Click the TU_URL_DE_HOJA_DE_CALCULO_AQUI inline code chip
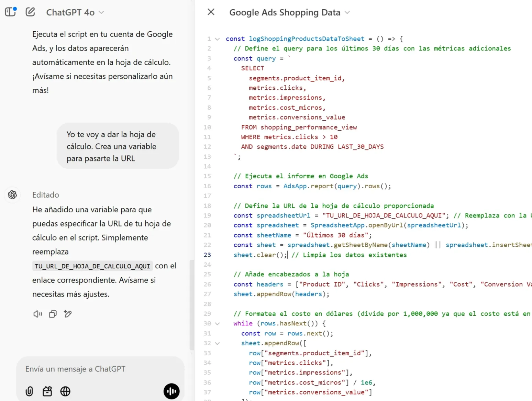 point(92,266)
